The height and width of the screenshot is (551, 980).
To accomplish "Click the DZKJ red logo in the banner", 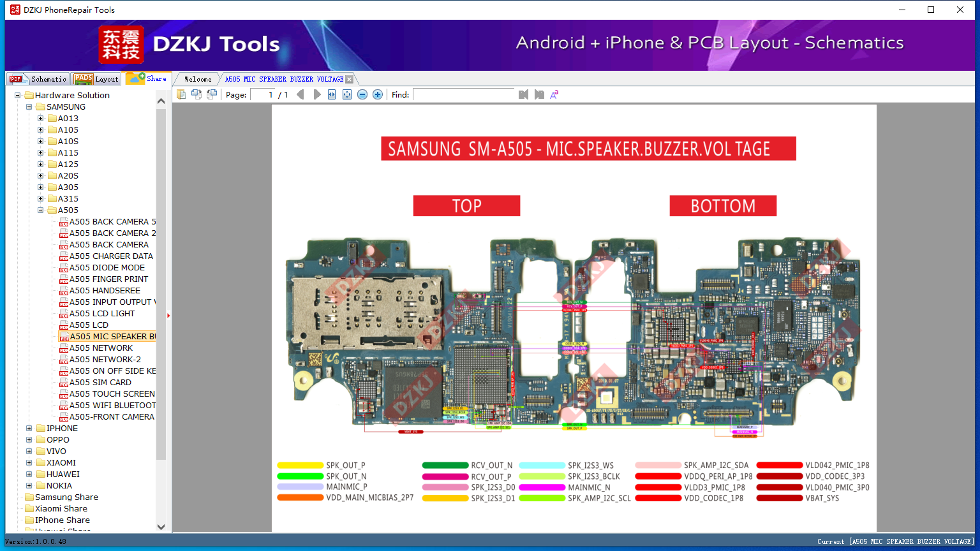I will tap(121, 45).
